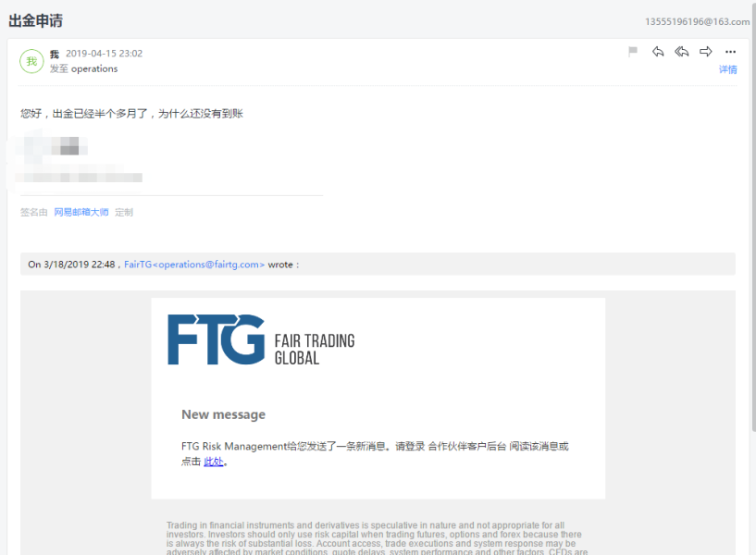Viewport: 756px width, 555px height.
Task: Reply using the single arrow icon
Action: click(x=658, y=51)
